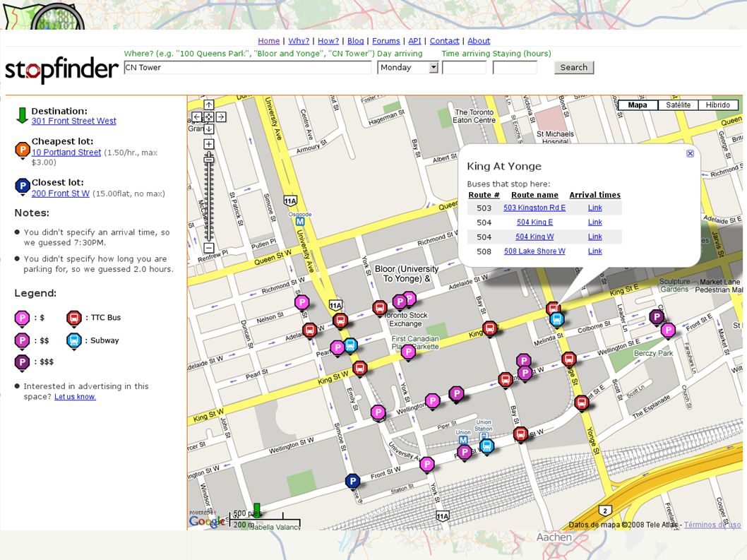Click the TTC bus marker at King and Bay
The width and height of the screenshot is (747, 560).
pos(490,328)
